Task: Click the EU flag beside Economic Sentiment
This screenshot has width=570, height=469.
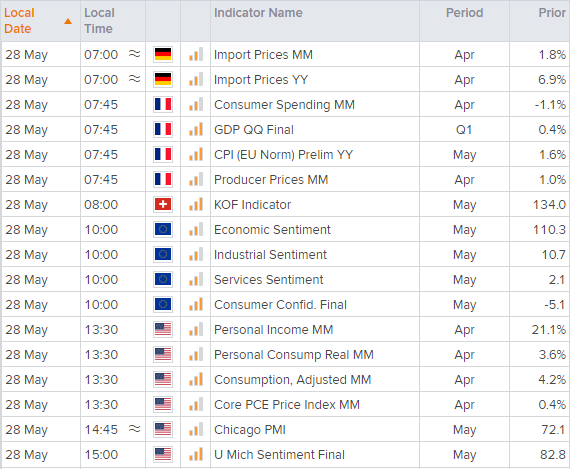Action: pyautogui.click(x=163, y=229)
